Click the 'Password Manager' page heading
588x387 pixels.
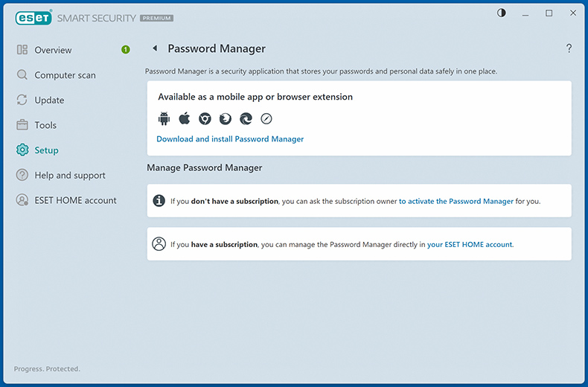coord(217,49)
